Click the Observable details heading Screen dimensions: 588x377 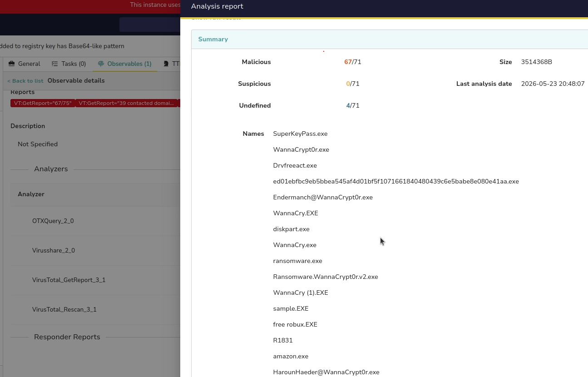click(x=76, y=80)
